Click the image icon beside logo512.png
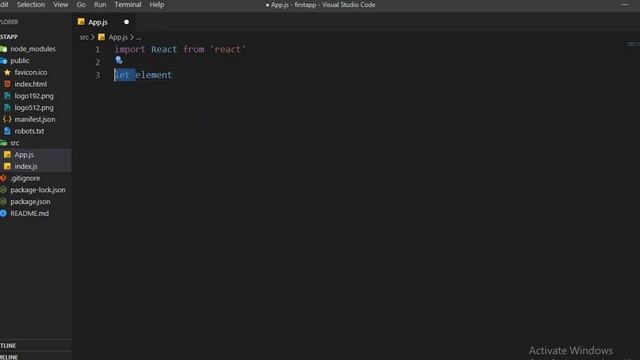This screenshot has width=640, height=360. click(7, 108)
